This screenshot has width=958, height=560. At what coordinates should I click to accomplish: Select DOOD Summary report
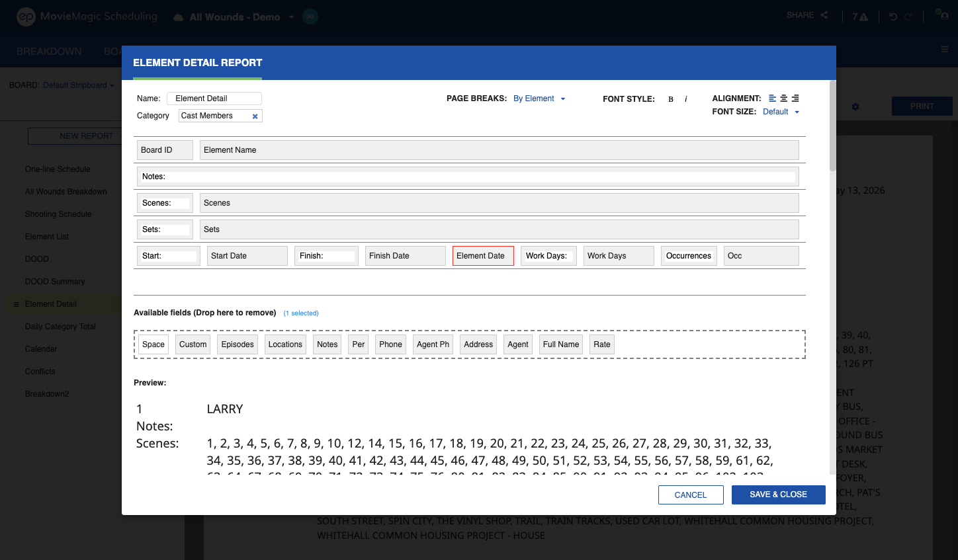(x=55, y=282)
